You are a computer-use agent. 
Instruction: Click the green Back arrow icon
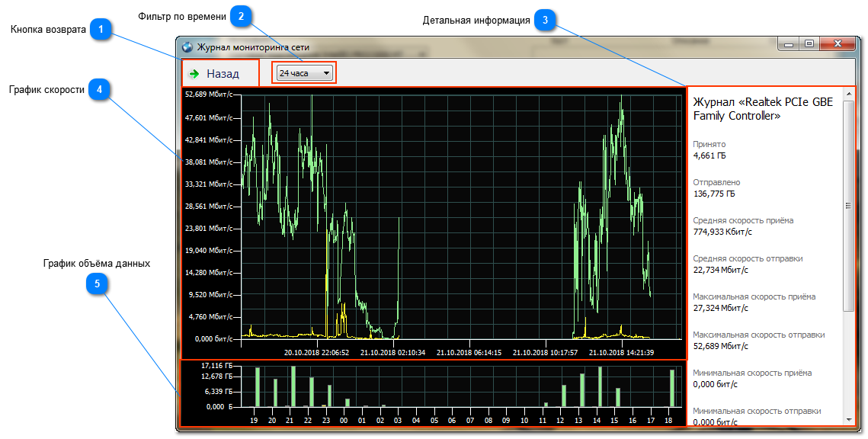pyautogui.click(x=194, y=74)
